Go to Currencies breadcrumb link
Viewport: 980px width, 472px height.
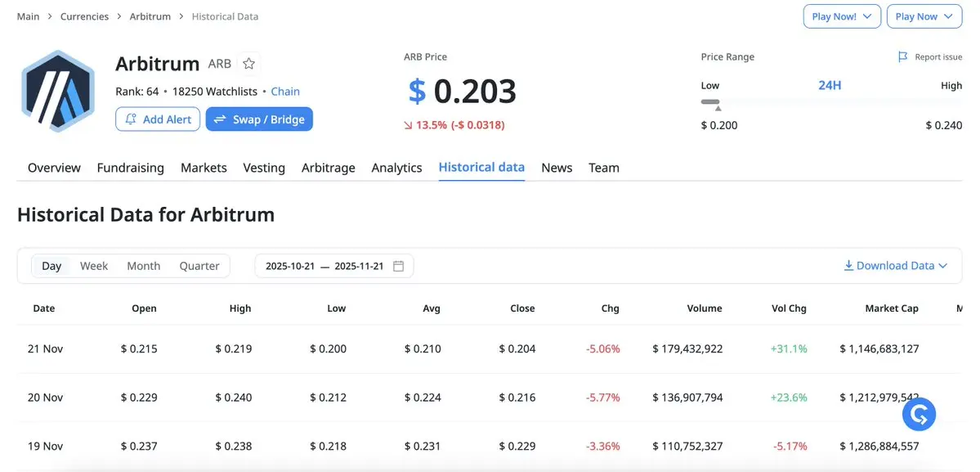(x=84, y=16)
